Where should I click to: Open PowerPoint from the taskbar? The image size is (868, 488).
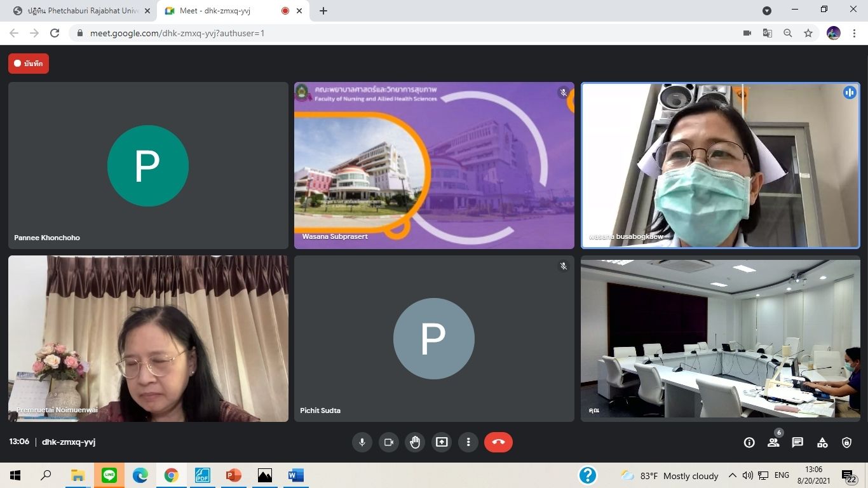tap(233, 475)
